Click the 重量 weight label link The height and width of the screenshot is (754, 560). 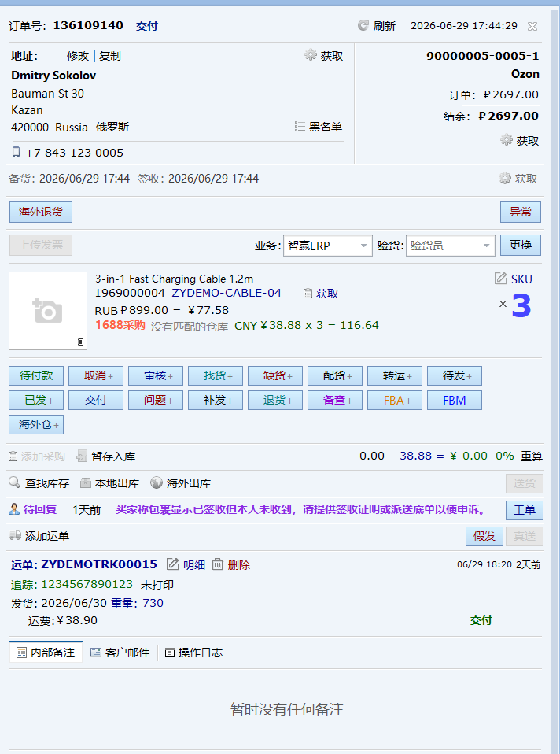point(122,603)
